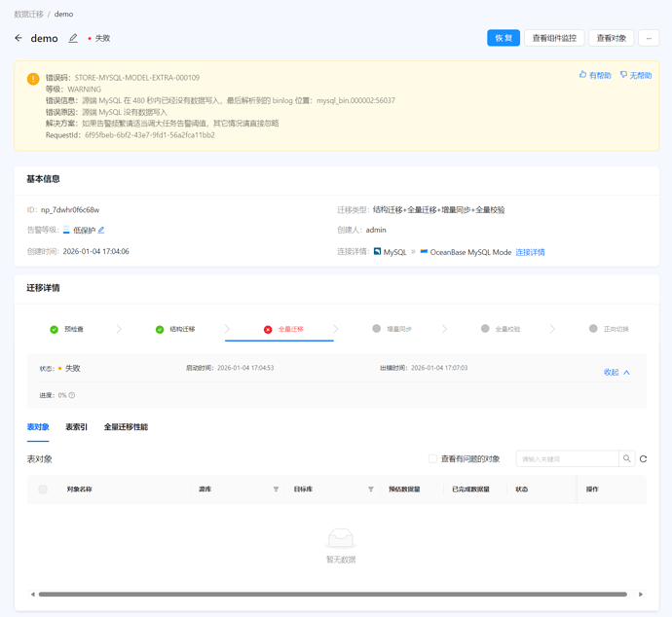Switch to the 表索引 tab
The image size is (672, 617).
pyautogui.click(x=77, y=427)
